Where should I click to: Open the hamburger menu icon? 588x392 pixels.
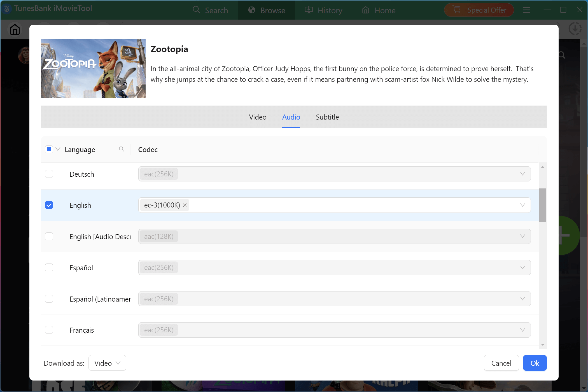click(526, 10)
